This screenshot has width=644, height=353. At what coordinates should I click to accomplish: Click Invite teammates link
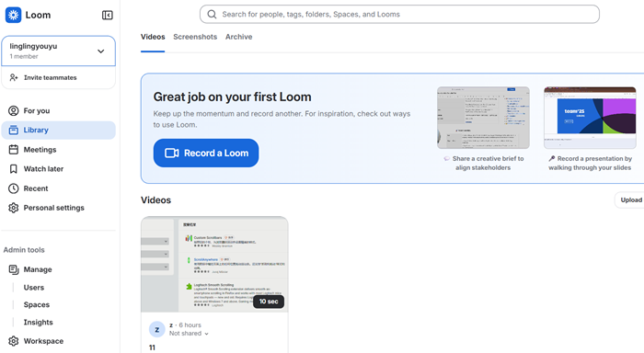pos(58,77)
